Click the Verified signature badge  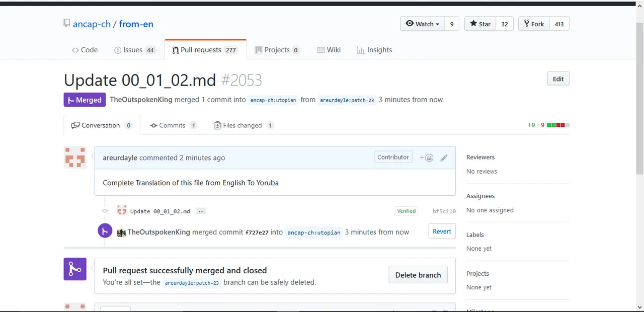(406, 211)
